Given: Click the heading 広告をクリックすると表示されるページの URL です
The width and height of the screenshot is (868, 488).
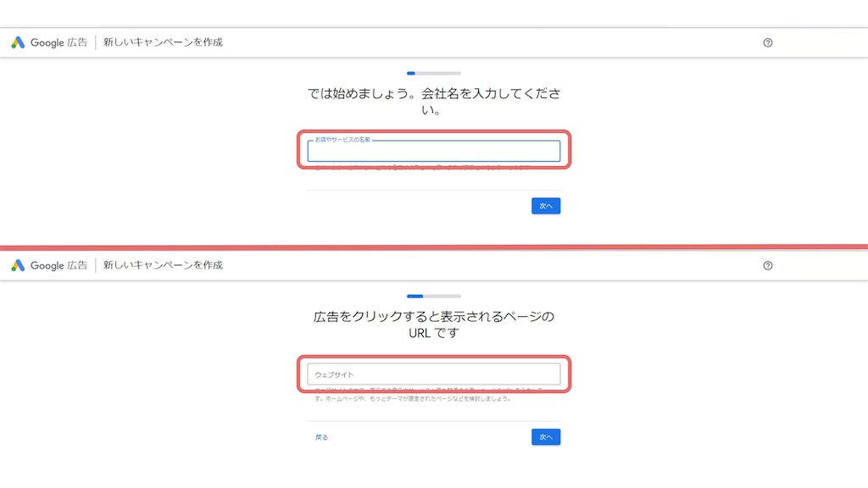Looking at the screenshot, I should pyautogui.click(x=434, y=324).
